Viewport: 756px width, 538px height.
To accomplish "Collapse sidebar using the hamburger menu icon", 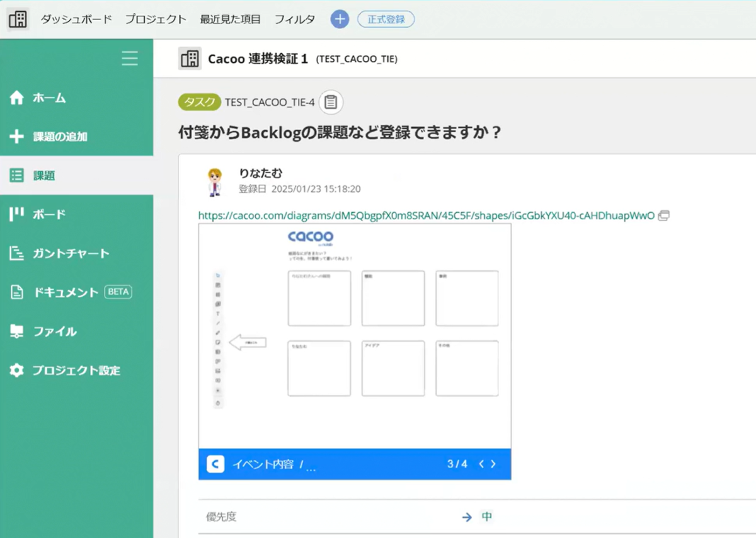I will [130, 59].
